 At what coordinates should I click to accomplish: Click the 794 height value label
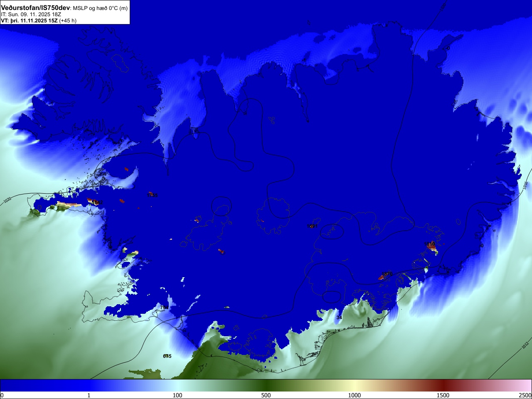tap(165, 308)
